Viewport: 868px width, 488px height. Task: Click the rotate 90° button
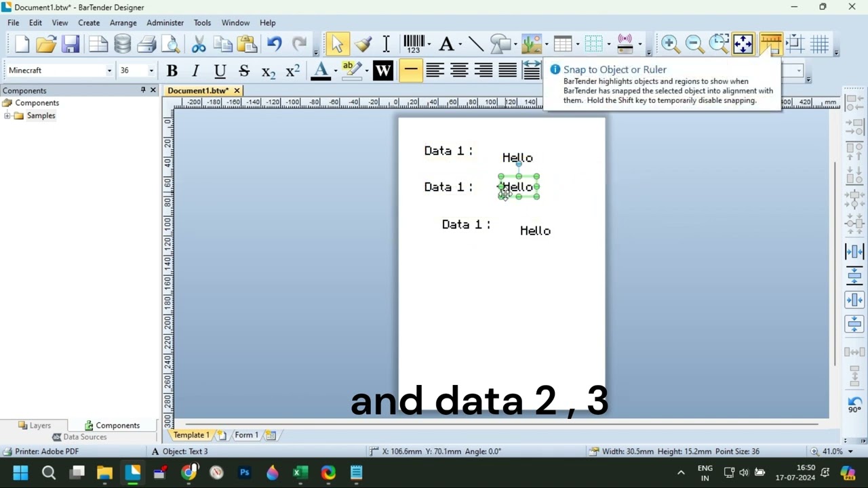click(x=854, y=405)
